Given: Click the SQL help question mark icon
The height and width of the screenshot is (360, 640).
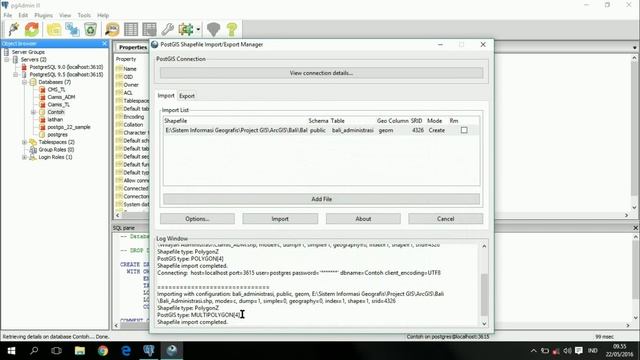Looking at the screenshot, I should [232, 29].
